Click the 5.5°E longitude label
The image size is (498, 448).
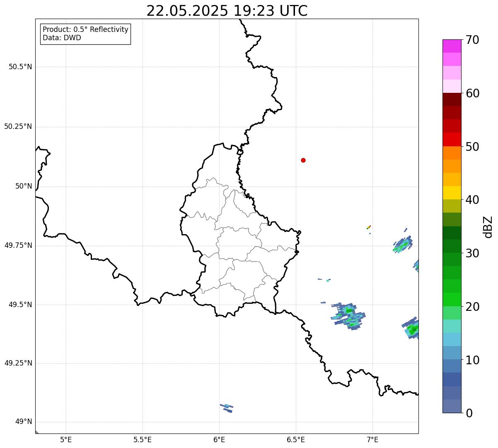(143, 439)
